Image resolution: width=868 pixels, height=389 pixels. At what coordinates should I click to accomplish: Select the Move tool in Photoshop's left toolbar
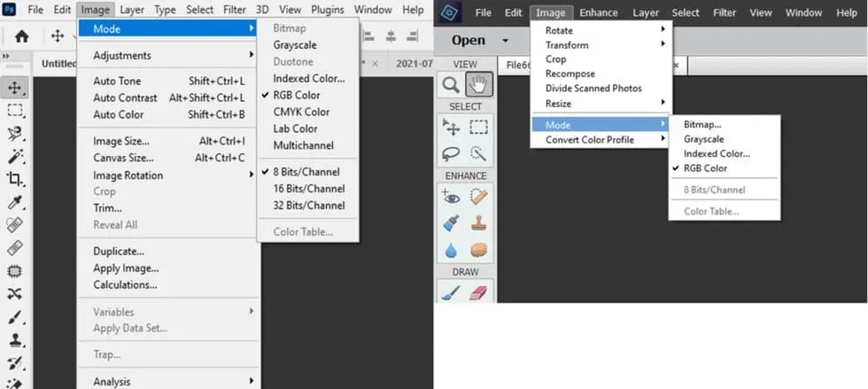click(15, 88)
